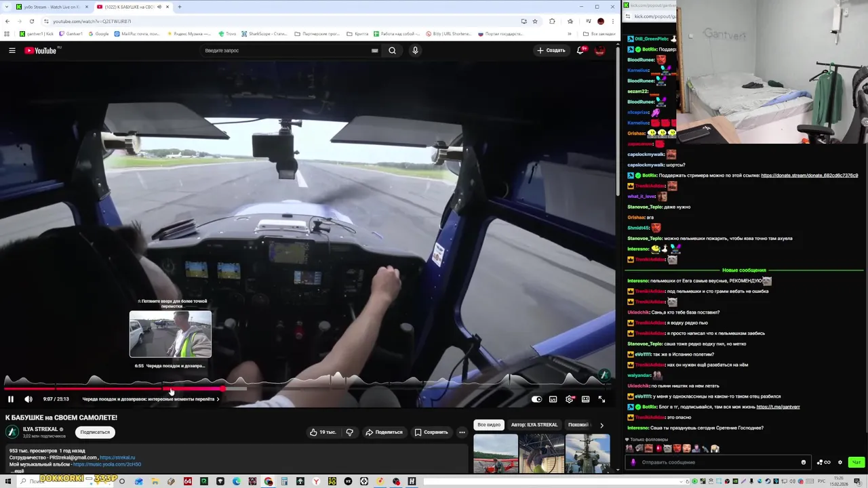
Task: Share the video via Поделиться
Action: [384, 432]
